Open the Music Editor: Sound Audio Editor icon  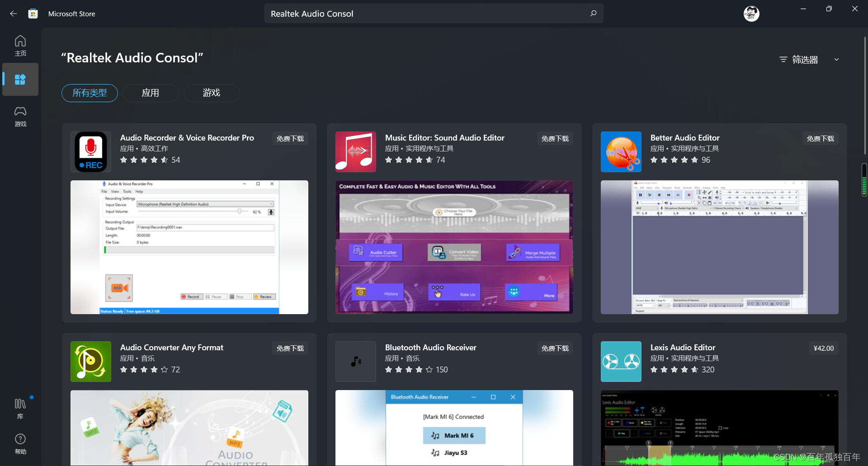point(356,152)
